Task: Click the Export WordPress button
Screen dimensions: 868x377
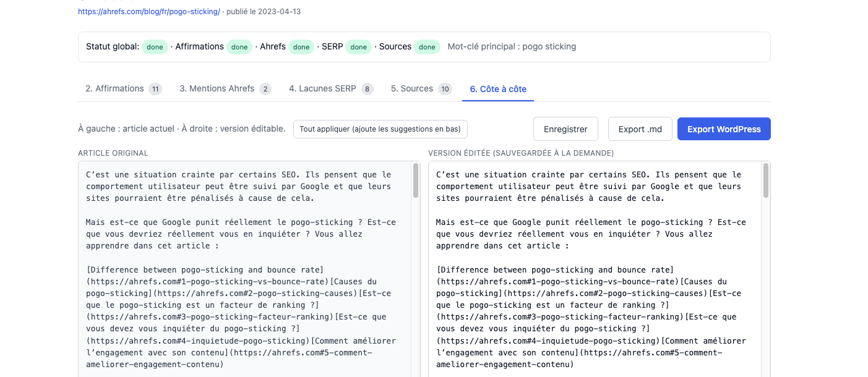Action: tap(724, 129)
